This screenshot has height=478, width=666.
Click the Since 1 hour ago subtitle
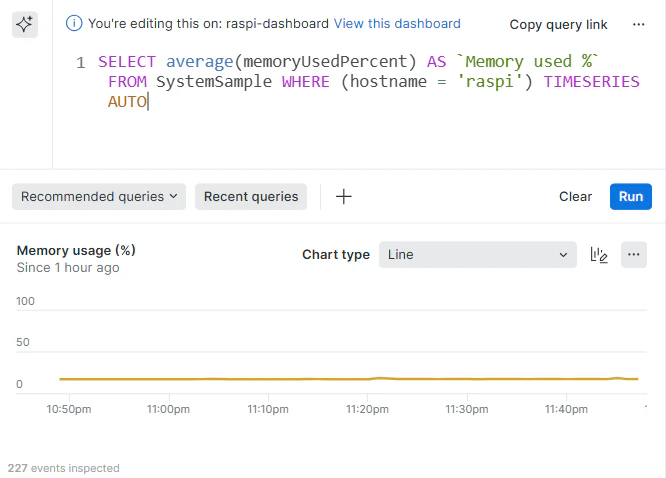tap(68, 268)
